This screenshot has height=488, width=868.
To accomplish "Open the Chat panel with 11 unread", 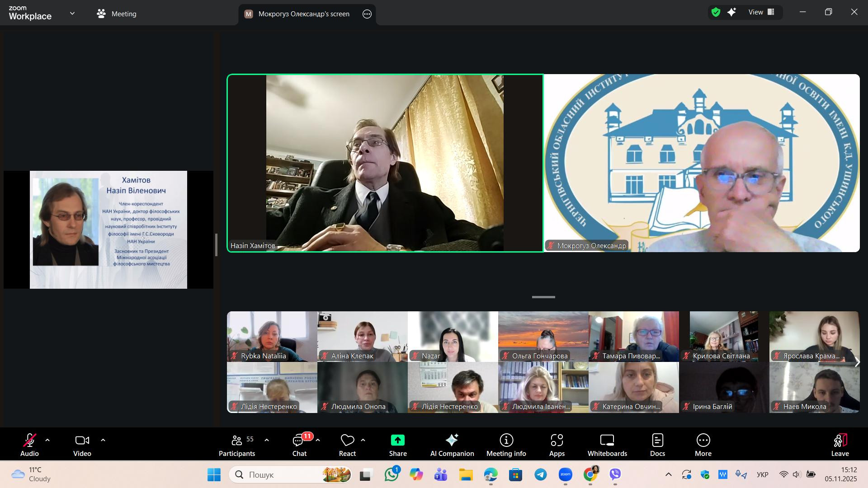I will click(299, 445).
